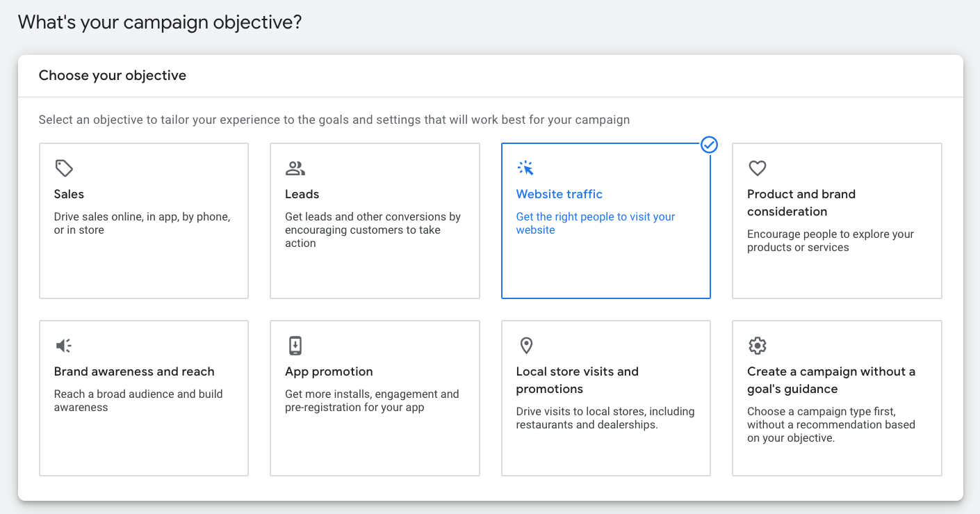
Task: Pick Create a campaign without a goal's guidance
Action: coord(831,380)
